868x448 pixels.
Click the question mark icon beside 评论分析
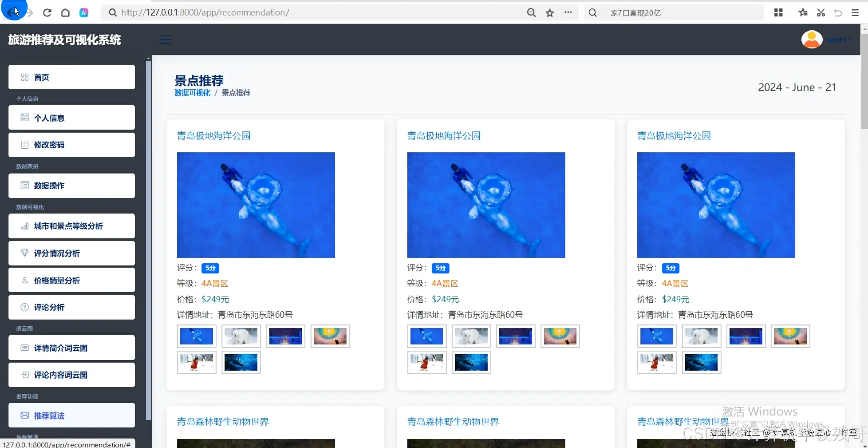click(x=25, y=307)
